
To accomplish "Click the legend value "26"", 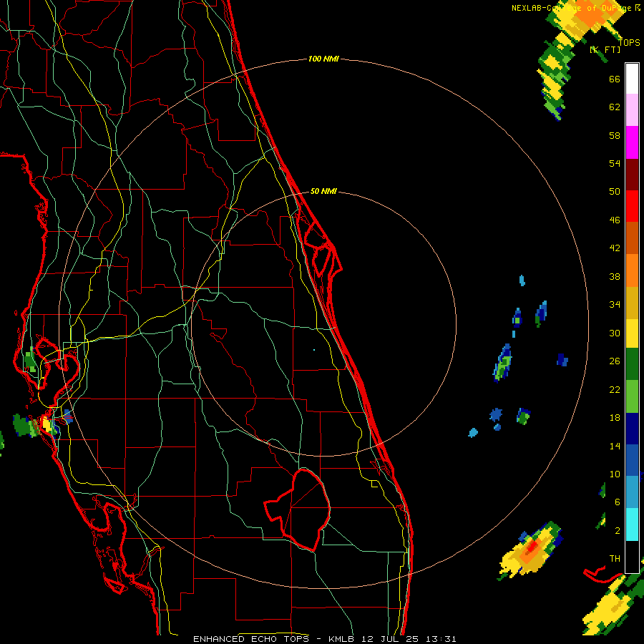I will 615,361.
